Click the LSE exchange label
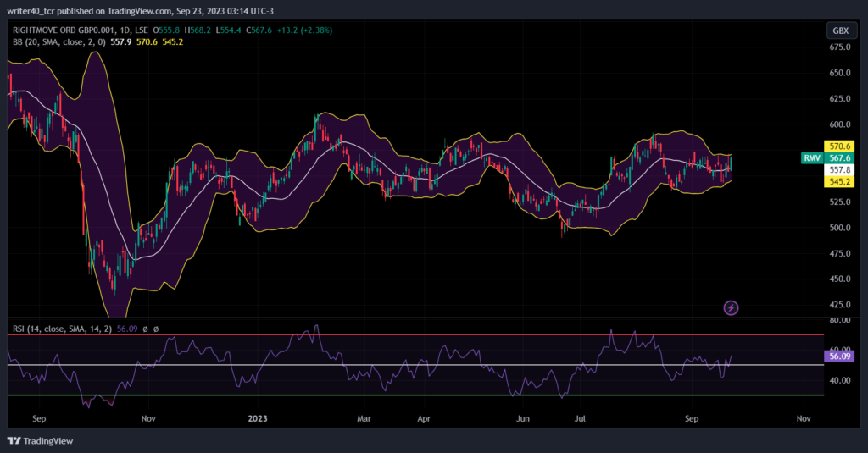Image resolution: width=868 pixels, height=453 pixels. tap(142, 30)
